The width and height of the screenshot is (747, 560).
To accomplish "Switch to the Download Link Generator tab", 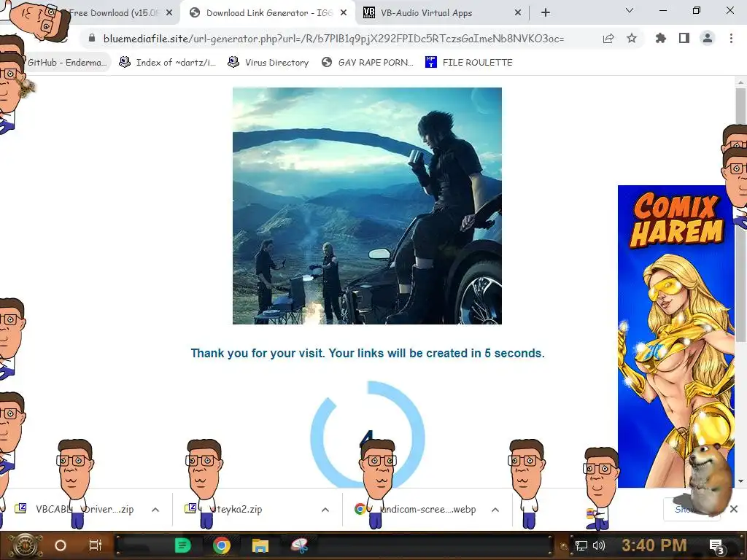I will (268, 13).
